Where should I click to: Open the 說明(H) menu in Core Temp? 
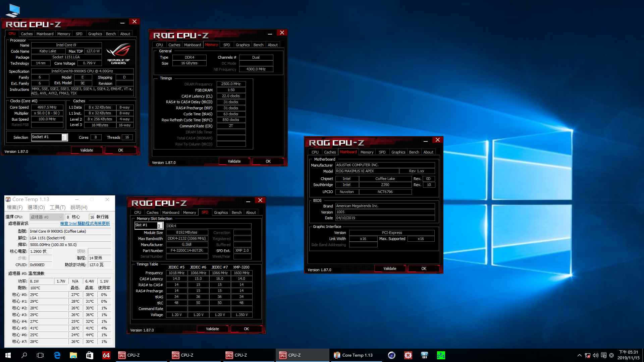tap(79, 207)
